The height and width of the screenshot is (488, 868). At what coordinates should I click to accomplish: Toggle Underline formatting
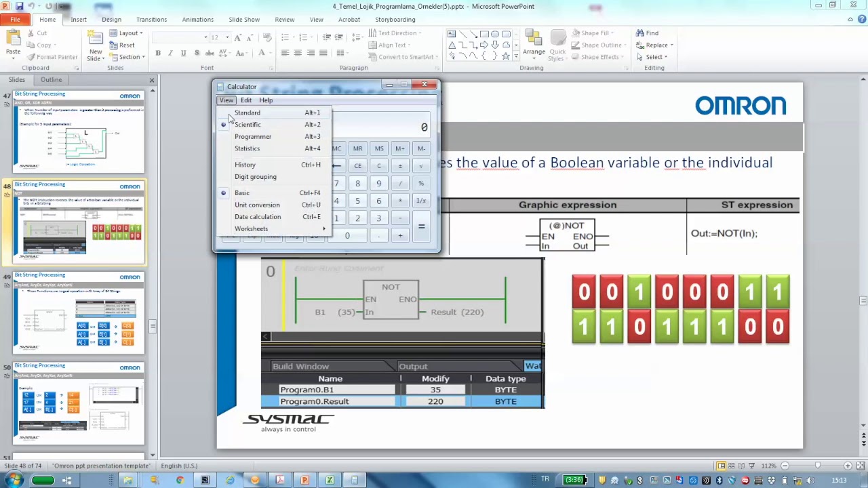click(x=183, y=53)
